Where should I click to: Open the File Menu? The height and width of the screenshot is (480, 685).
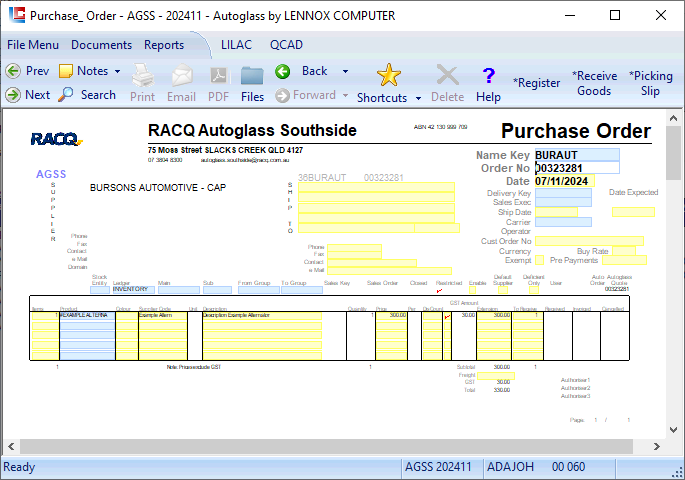pyautogui.click(x=33, y=45)
